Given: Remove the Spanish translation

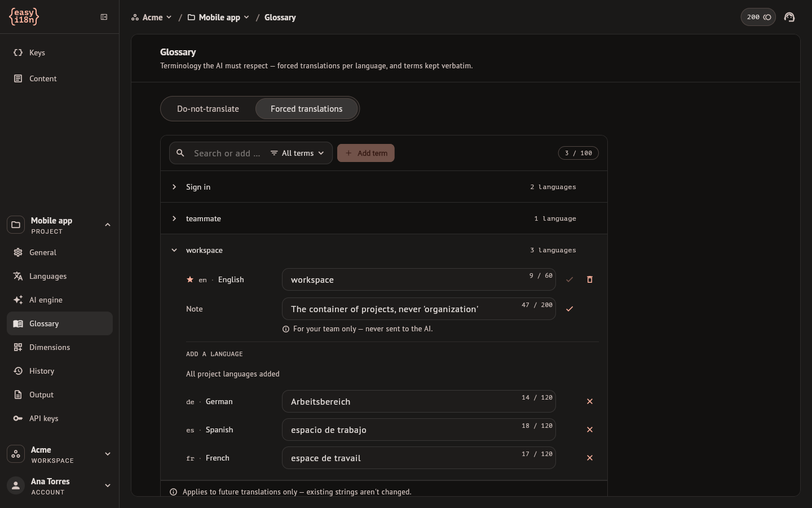Looking at the screenshot, I should [590, 430].
